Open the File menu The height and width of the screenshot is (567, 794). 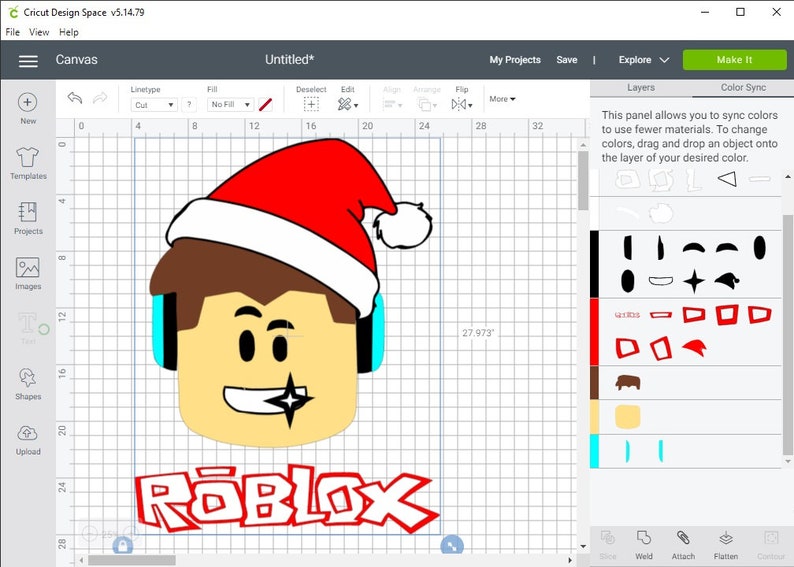point(13,32)
